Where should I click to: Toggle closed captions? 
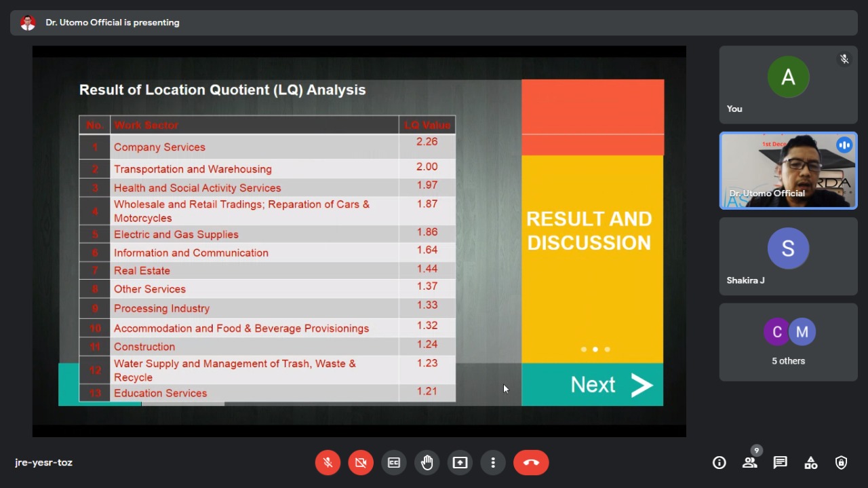pos(394,463)
